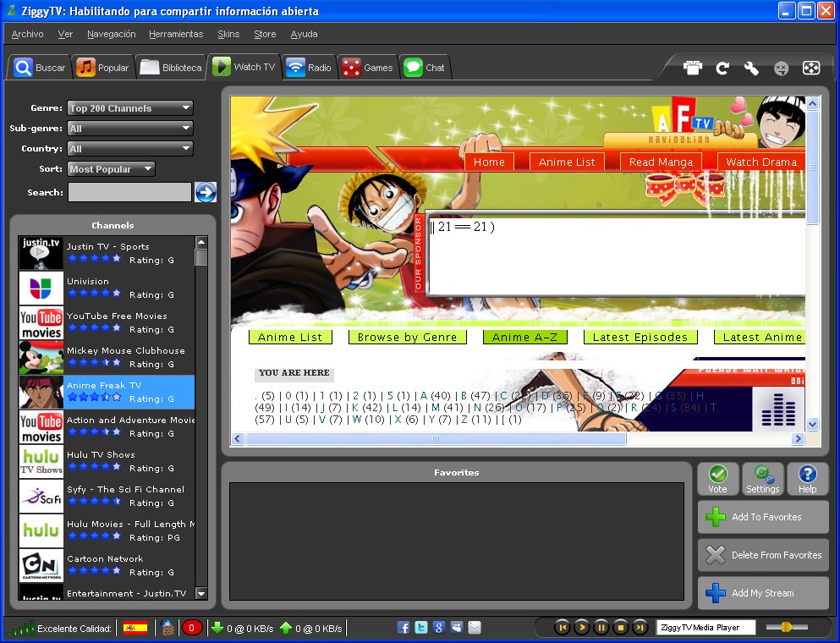Click the Read Manga navigation link

[661, 162]
